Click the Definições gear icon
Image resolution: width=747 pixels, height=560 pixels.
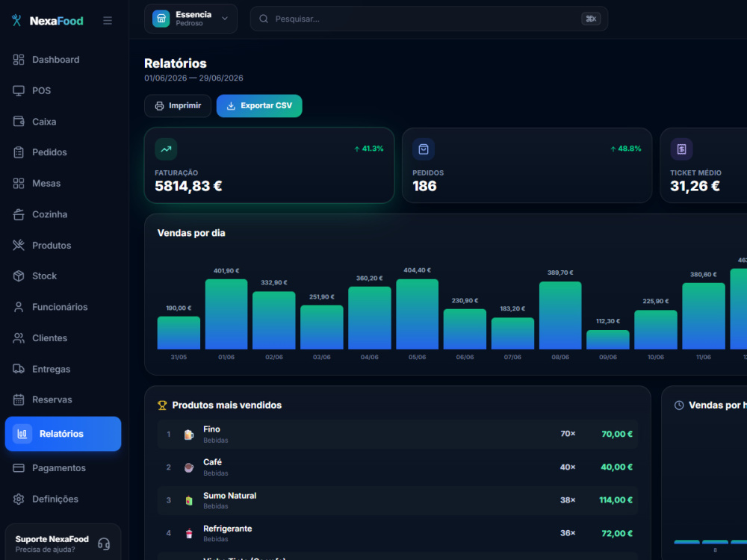19,499
